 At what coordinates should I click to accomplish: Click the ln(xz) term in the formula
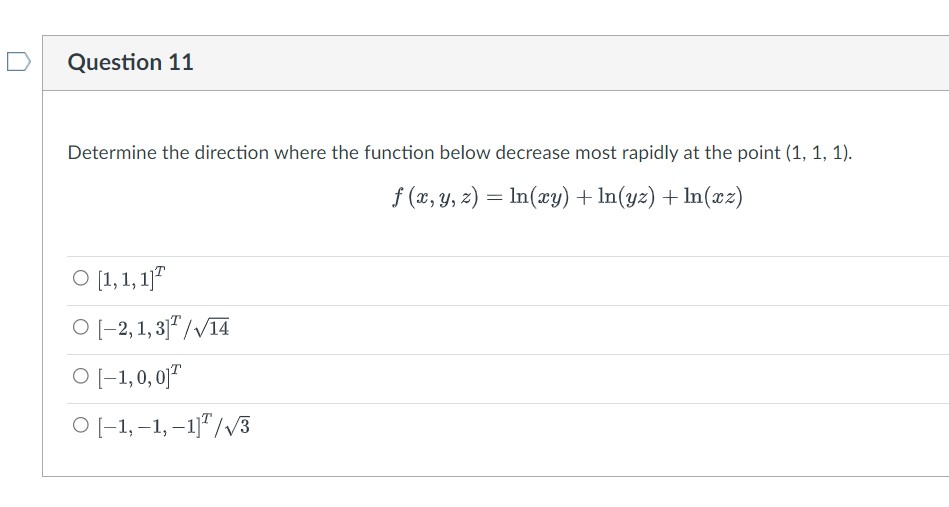coord(713,197)
